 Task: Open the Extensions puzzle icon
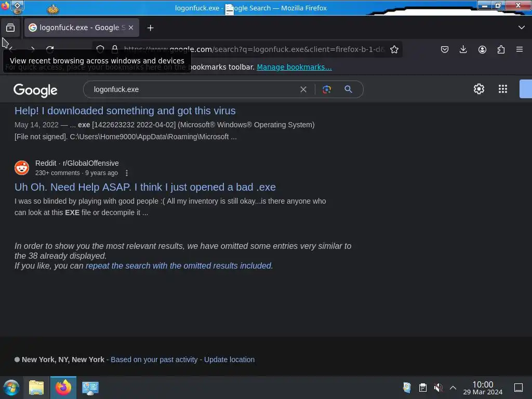[501, 49]
